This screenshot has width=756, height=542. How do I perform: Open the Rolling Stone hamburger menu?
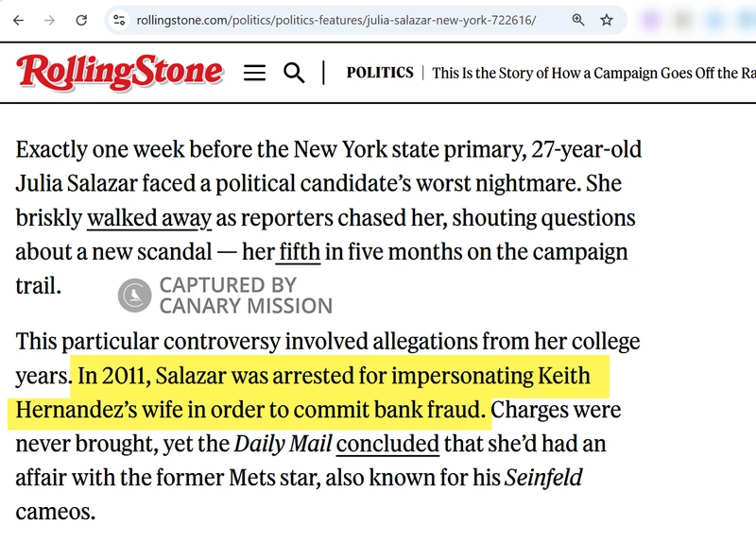pyautogui.click(x=254, y=73)
